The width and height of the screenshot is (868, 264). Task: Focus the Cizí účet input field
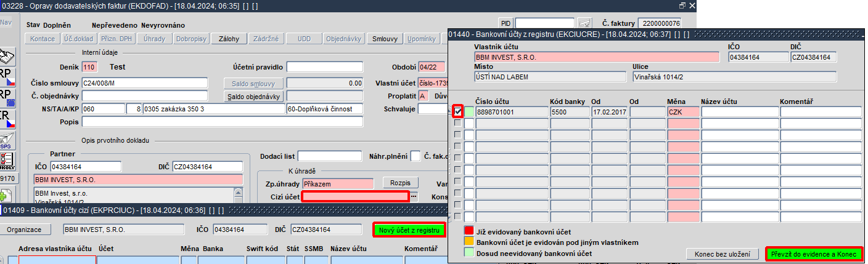355,196
